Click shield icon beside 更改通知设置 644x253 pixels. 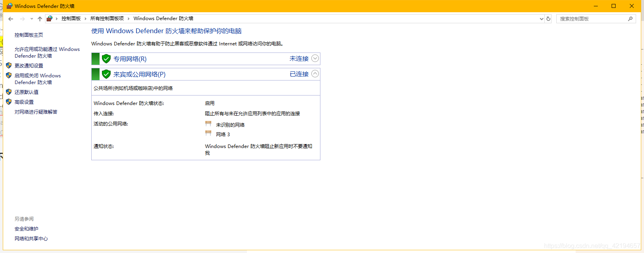[9, 66]
